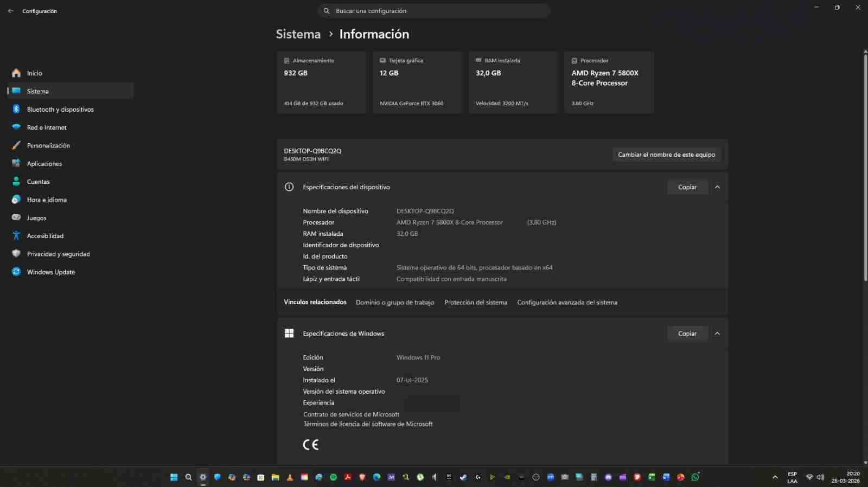This screenshot has height=487, width=868.
Task: Select the Sistema operativo de 64 bits text
Action: coord(474,267)
